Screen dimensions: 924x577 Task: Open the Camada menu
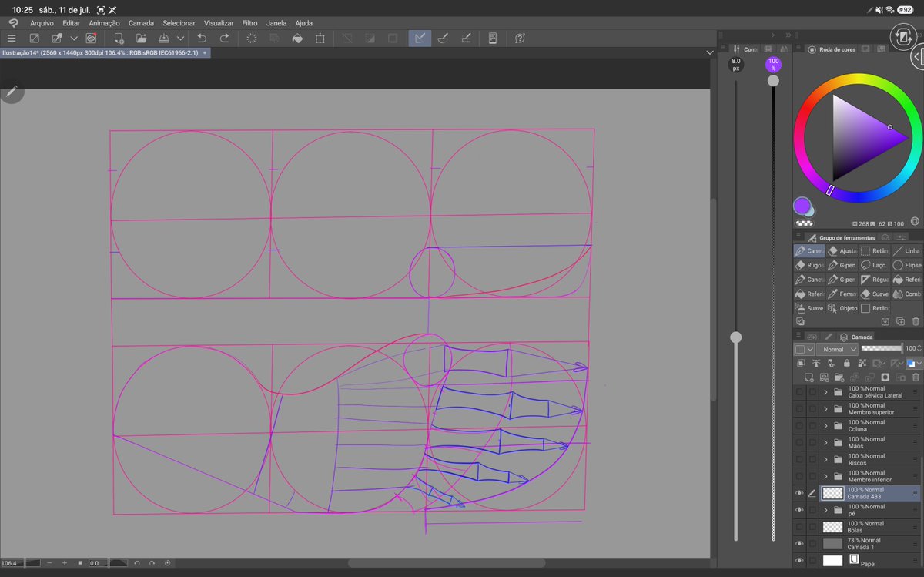click(x=141, y=23)
